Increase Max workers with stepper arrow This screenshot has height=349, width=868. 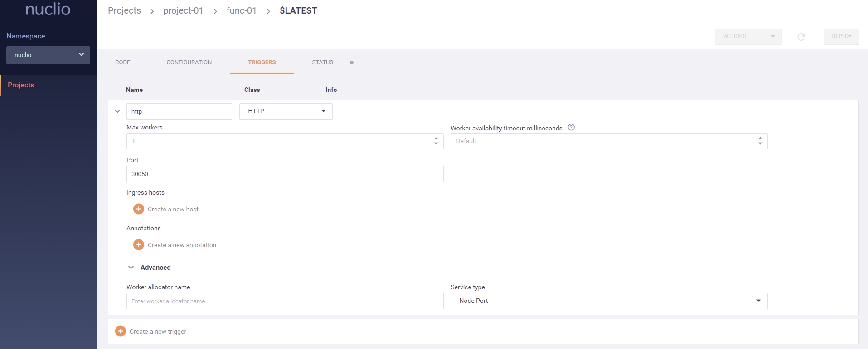pos(436,138)
